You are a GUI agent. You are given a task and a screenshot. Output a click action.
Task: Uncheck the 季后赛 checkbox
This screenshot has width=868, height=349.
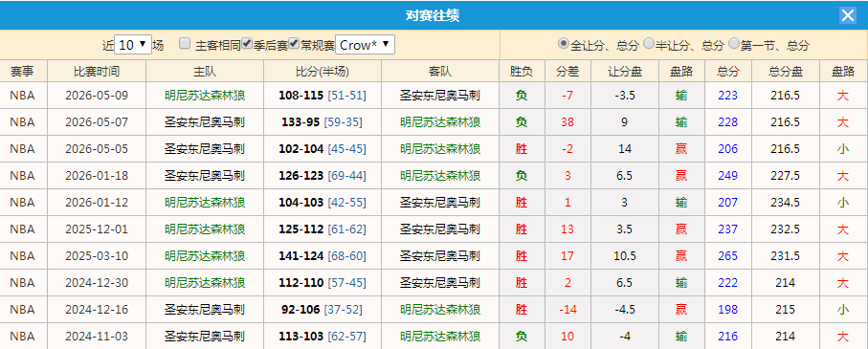click(248, 43)
